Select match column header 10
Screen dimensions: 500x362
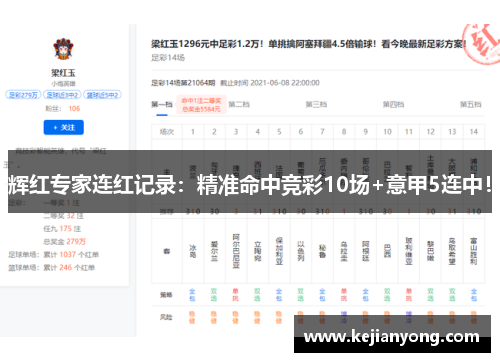point(387,132)
